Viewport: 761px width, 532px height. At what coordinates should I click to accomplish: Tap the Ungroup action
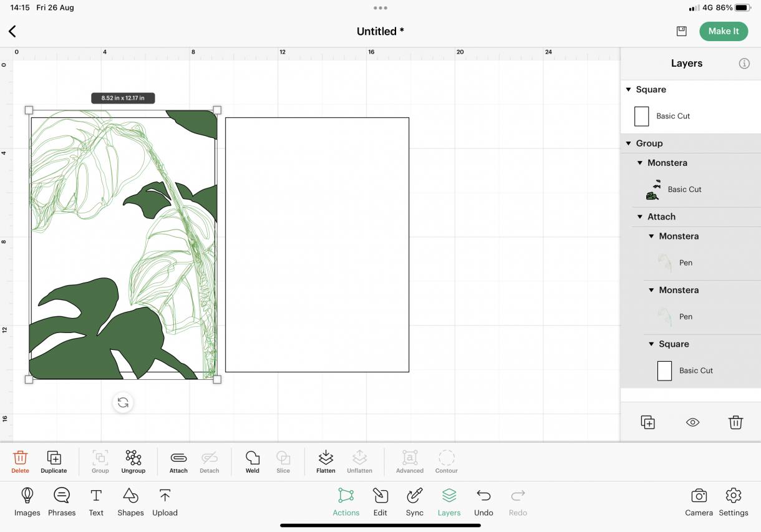pos(133,462)
